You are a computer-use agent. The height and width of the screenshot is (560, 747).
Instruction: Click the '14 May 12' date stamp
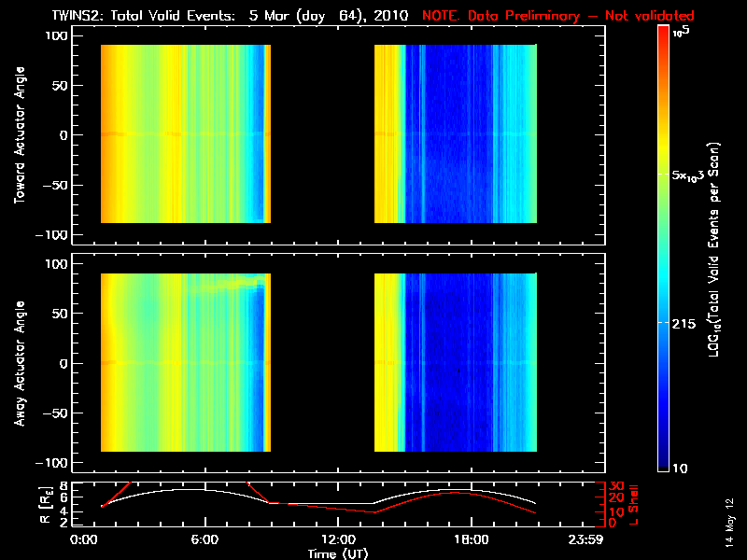point(728,517)
